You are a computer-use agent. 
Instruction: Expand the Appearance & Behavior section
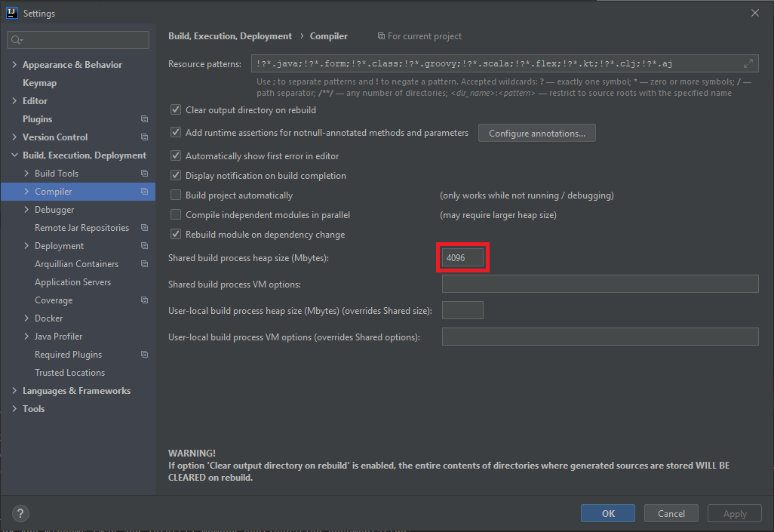[14, 64]
